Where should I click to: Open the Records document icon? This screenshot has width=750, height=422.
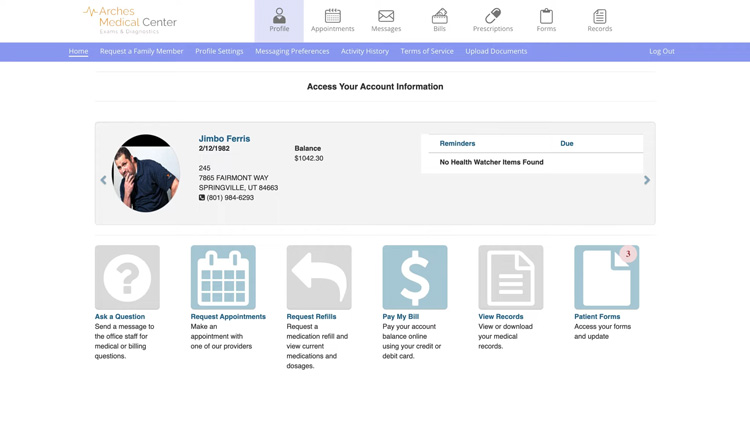(x=600, y=16)
